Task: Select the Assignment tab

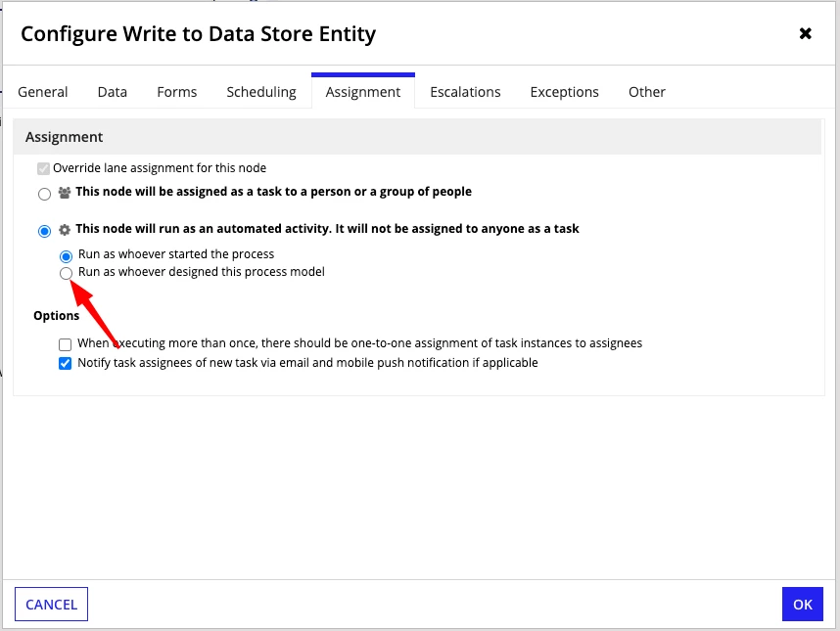Action: tap(363, 92)
